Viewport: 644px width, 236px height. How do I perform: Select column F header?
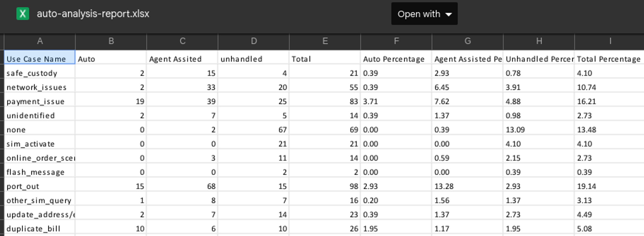[396, 41]
